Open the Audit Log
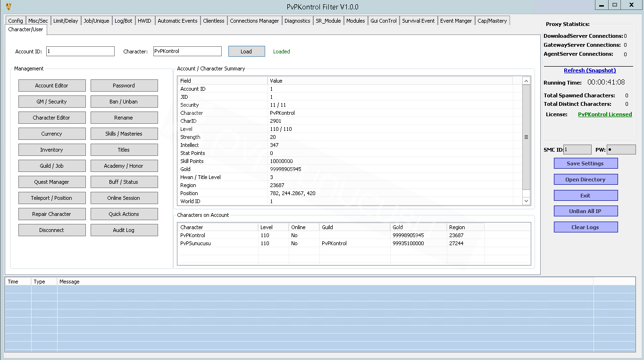 124,230
